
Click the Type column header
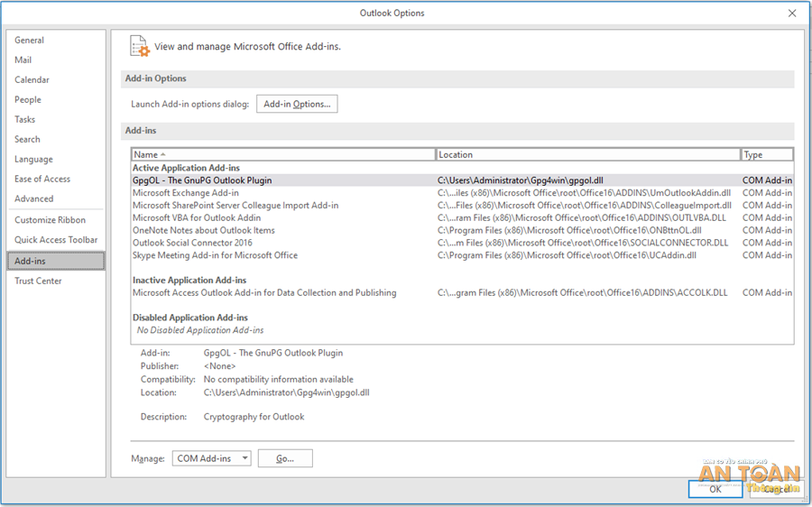766,155
